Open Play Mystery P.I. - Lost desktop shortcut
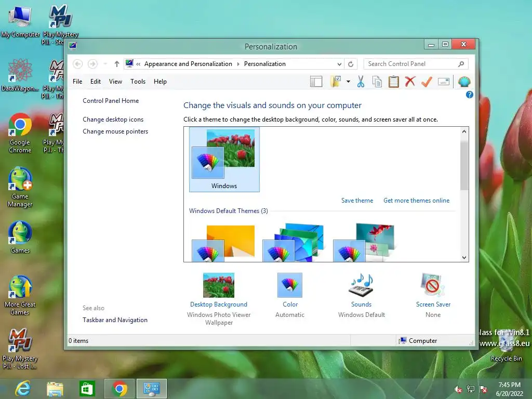The height and width of the screenshot is (399, 532). (x=20, y=349)
